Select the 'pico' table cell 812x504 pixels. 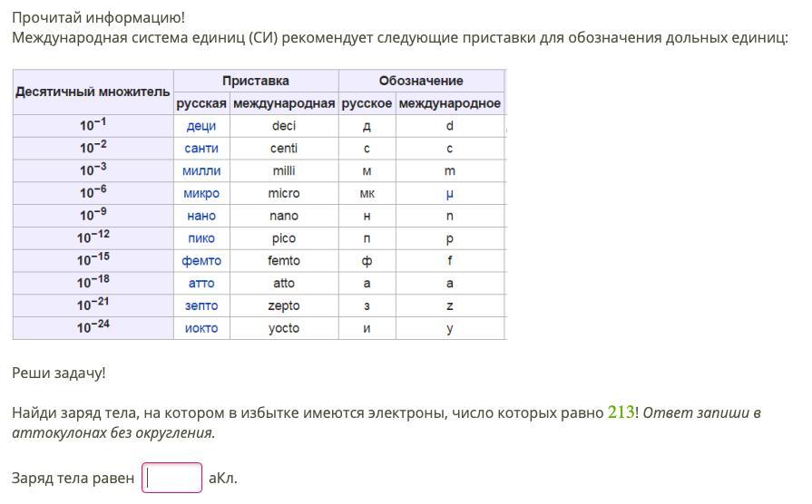tap(284, 238)
